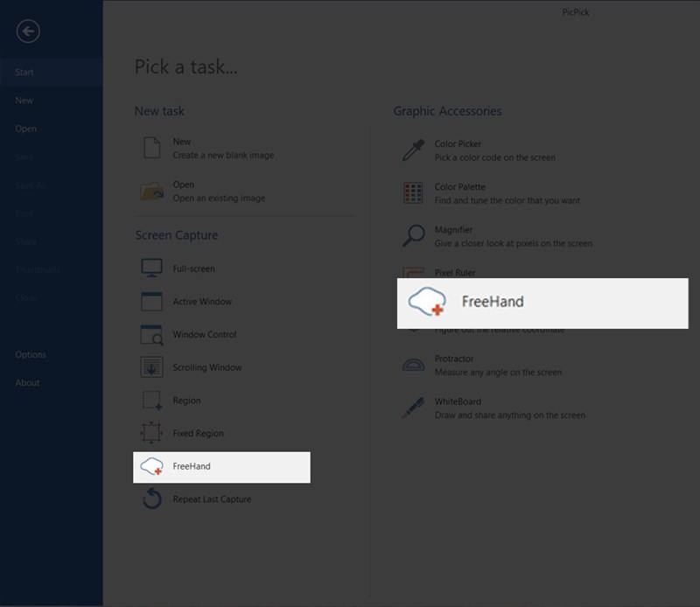Click the Repeat Last Capture icon

[x=151, y=499]
